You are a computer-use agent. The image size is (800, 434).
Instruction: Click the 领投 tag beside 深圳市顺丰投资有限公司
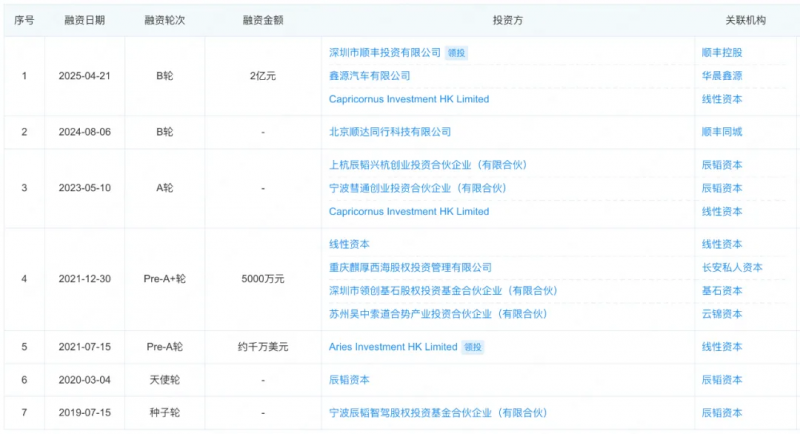[x=456, y=53]
